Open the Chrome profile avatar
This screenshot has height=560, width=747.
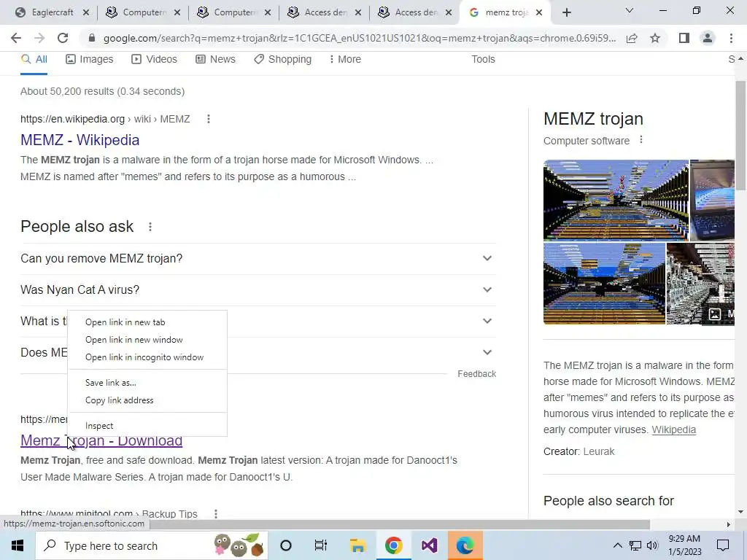(708, 38)
